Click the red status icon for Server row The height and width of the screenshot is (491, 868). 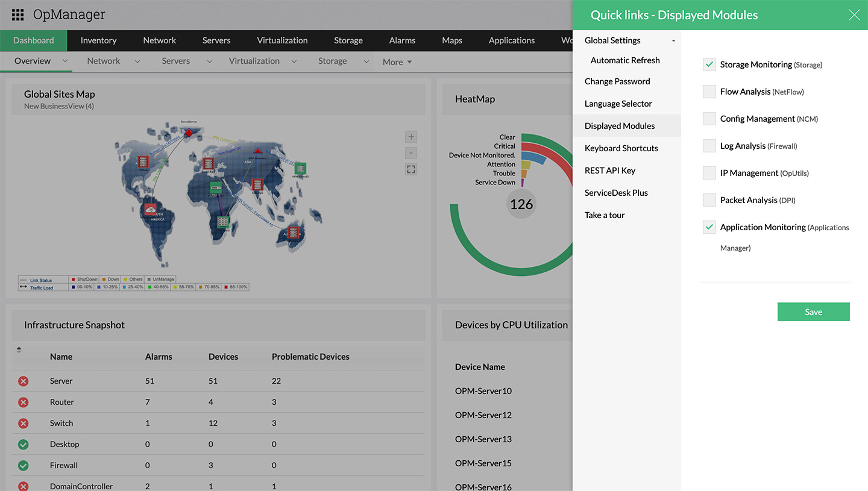(23, 381)
